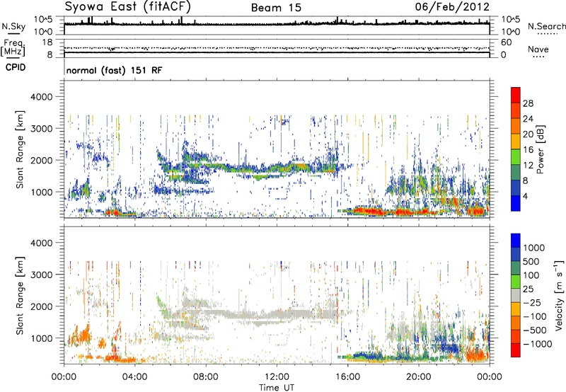Click the "-500" value on the velocity color bar
Image resolution: width=566 pixels, height=392 pixels.
click(534, 330)
